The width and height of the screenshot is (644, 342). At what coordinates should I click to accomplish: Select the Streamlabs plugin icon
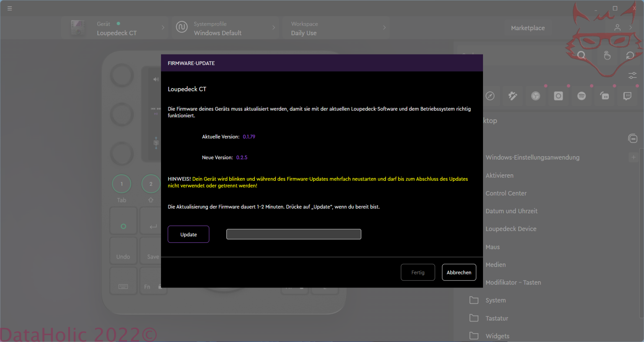pos(605,96)
